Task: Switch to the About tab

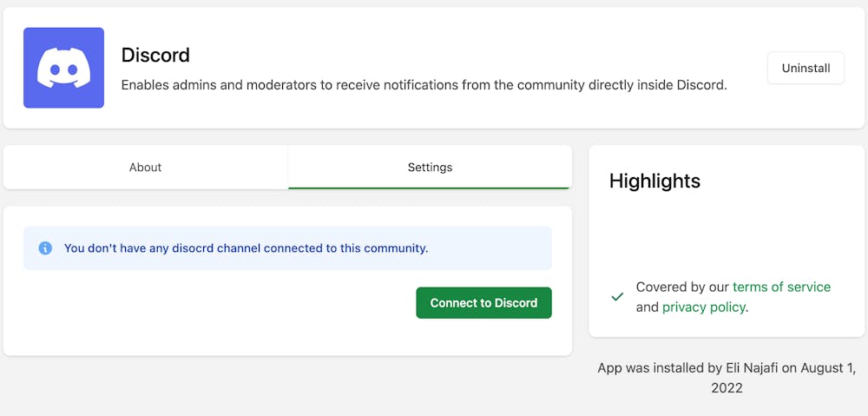Action: click(146, 167)
